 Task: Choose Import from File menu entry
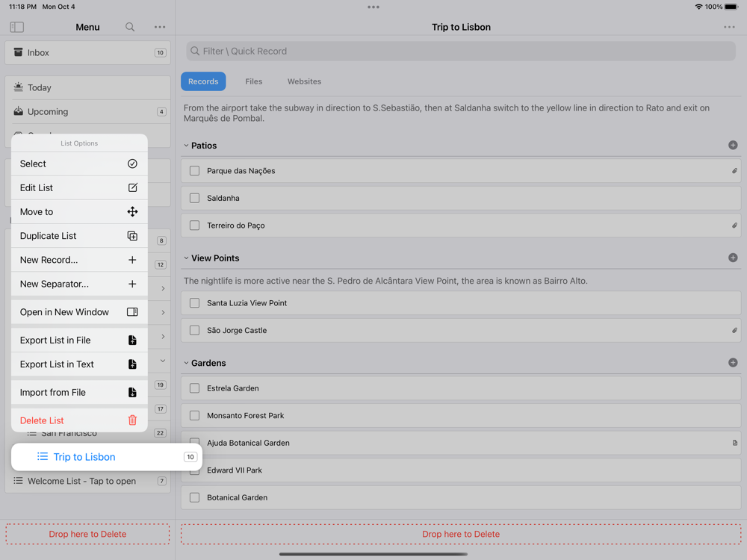point(79,393)
